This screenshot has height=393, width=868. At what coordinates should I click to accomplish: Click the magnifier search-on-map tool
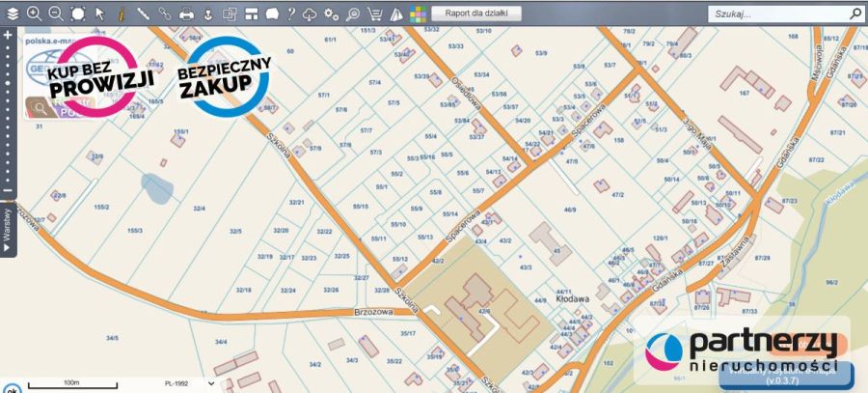click(x=353, y=14)
